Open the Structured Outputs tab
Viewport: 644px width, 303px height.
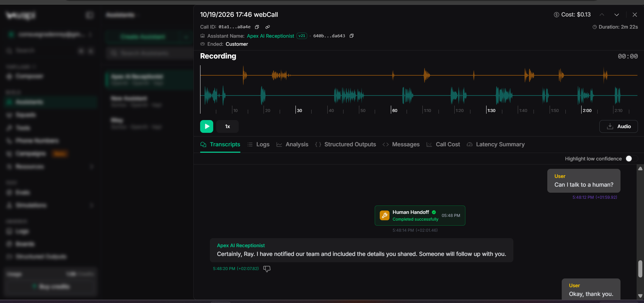(346, 145)
